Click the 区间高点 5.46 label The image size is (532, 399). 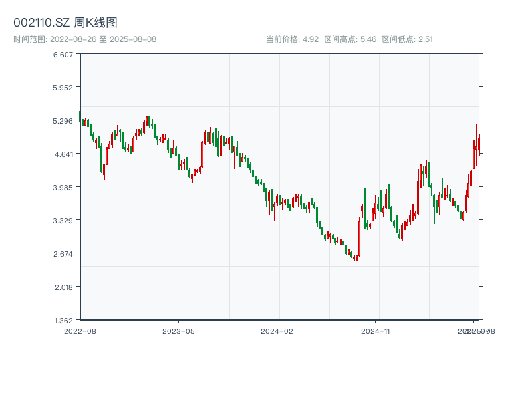coord(350,39)
